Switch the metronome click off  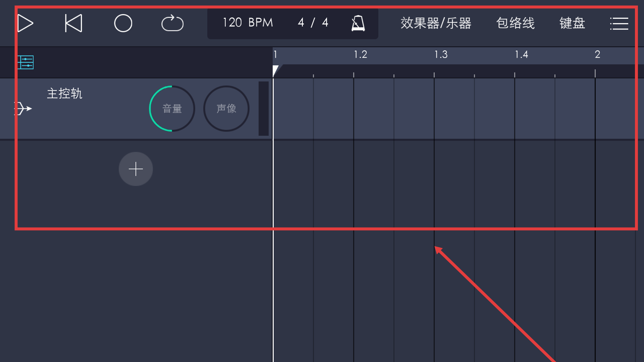point(358,23)
